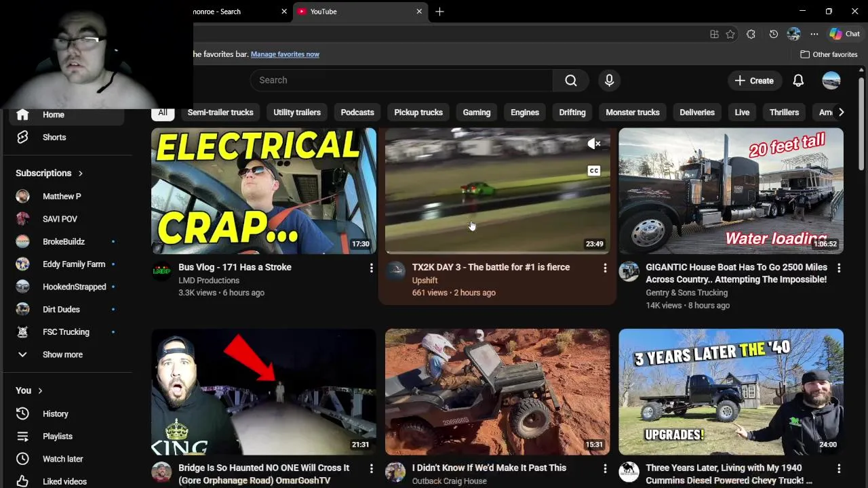Open options for 1940 Chevy Truck video
868x488 pixels.
click(x=839, y=469)
